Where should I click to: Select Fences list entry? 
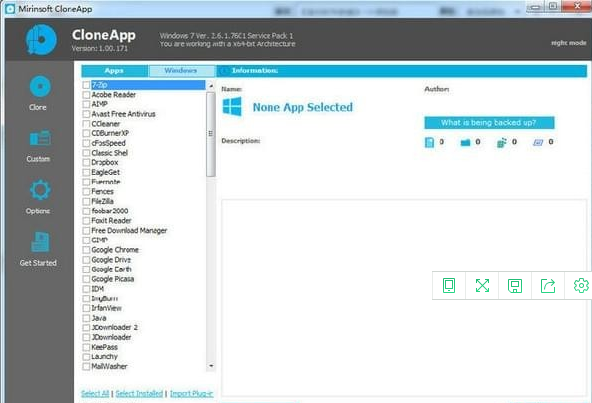[102, 191]
